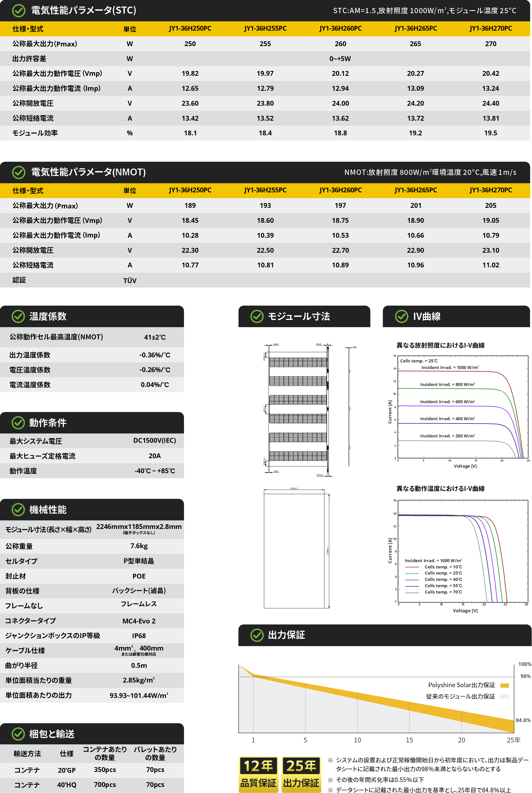
Task: Select the 12年 品質保証 badge
Action: coord(259,774)
